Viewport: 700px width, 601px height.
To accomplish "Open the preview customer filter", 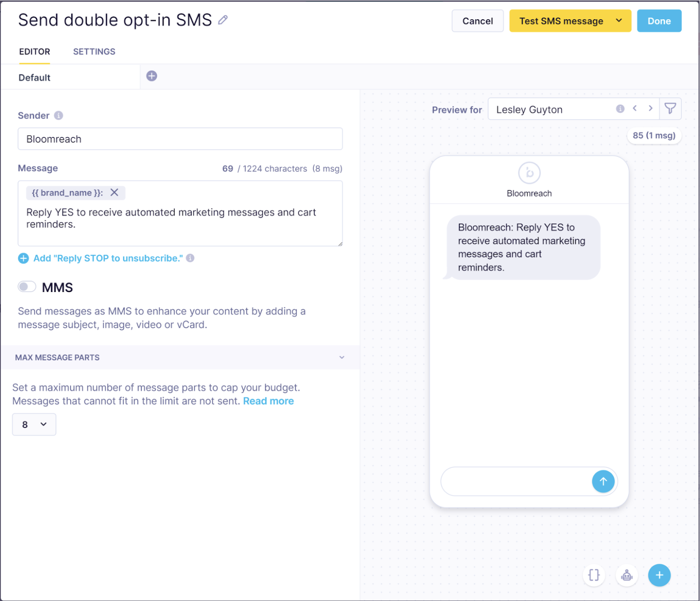I will [x=670, y=109].
